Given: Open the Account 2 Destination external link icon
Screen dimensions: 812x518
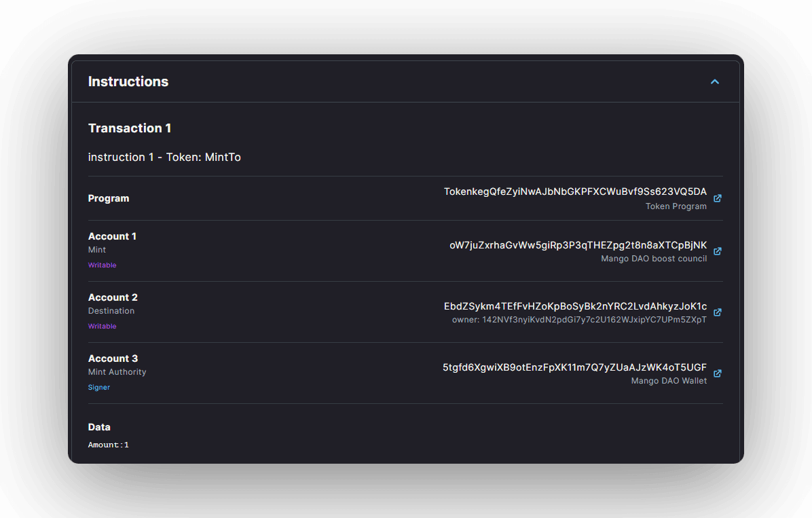Looking at the screenshot, I should 718,312.
